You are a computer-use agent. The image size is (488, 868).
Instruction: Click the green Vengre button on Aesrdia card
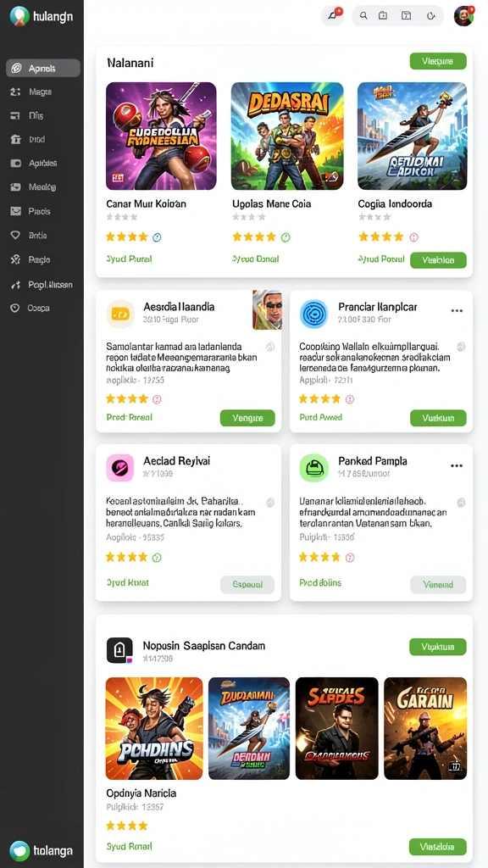click(x=247, y=418)
